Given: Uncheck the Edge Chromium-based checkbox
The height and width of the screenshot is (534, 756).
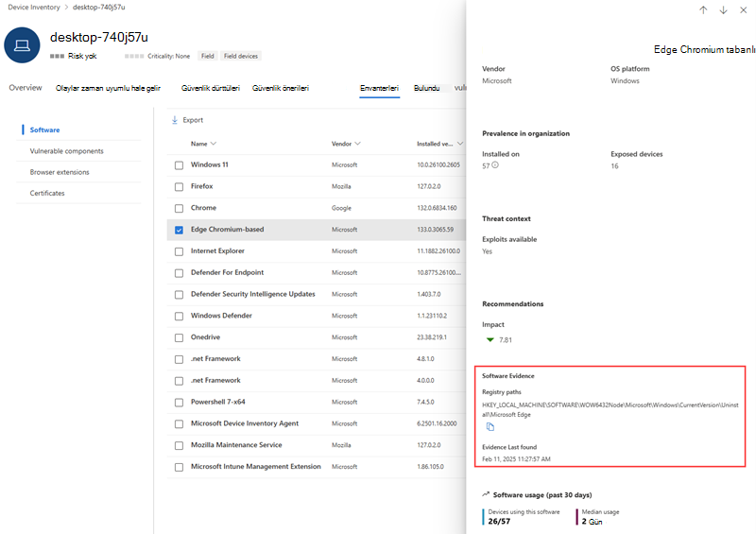Looking at the screenshot, I should (179, 230).
